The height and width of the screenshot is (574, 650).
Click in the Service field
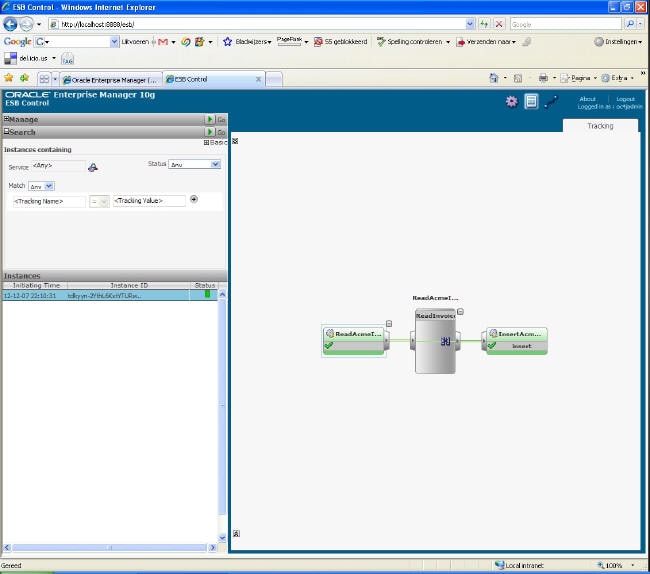(58, 166)
